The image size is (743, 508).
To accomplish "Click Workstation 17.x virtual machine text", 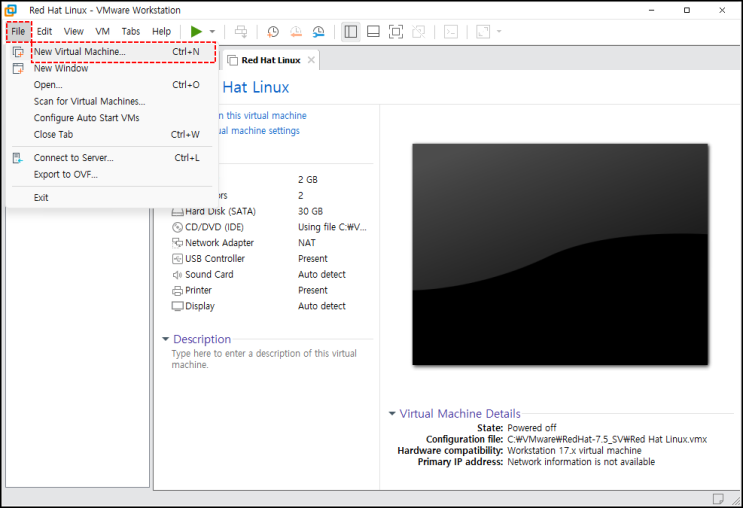I will click(x=574, y=450).
